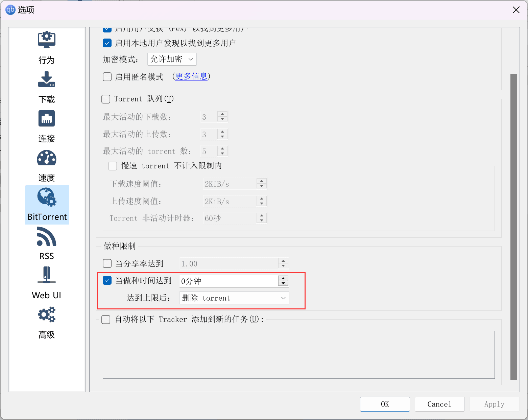Decrease 当做种时间达到 minutes with down arrow

pyautogui.click(x=283, y=283)
